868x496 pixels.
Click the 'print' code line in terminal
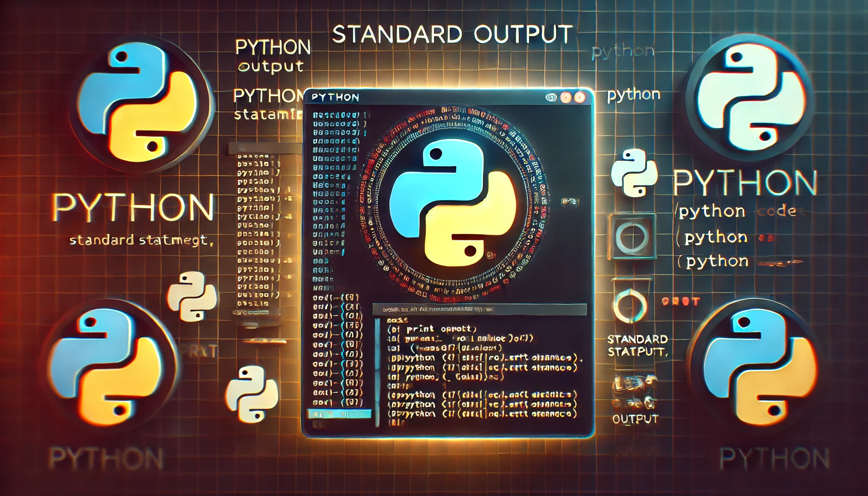pos(432,329)
